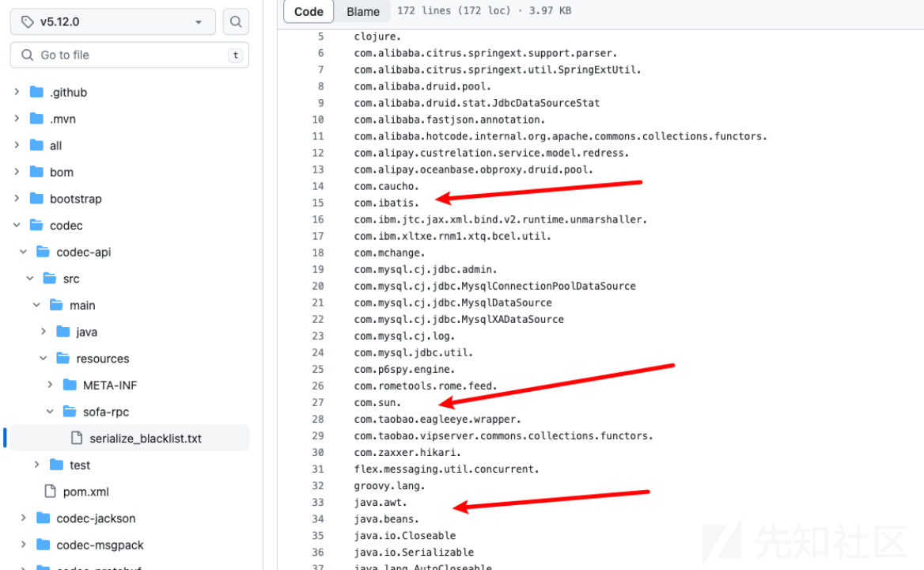
Task: Collapse the sofa-rpc folder chevron
Action: click(x=50, y=412)
